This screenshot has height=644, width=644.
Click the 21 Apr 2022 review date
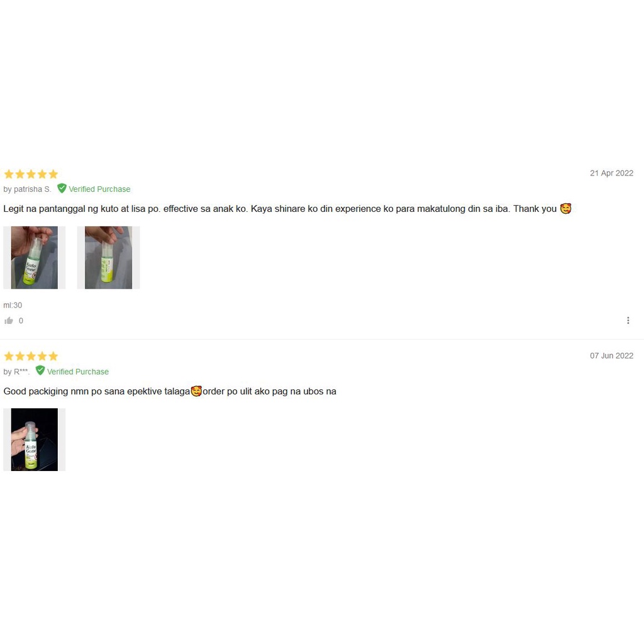[611, 173]
